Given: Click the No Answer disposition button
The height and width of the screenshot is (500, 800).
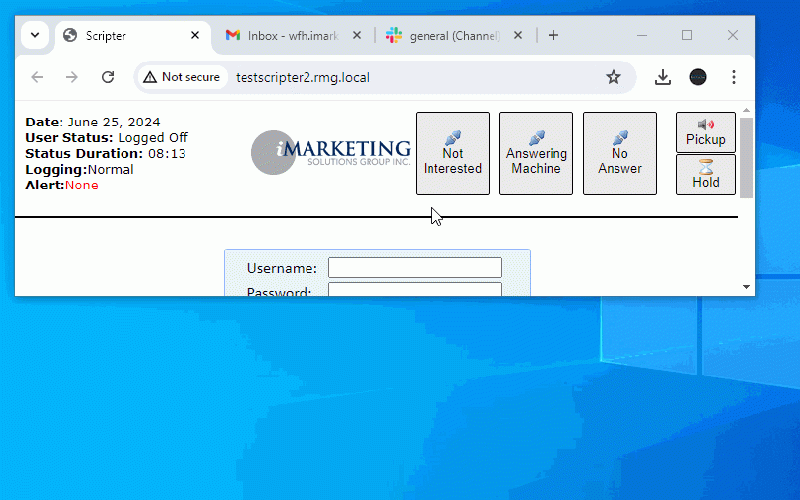Looking at the screenshot, I should pyautogui.click(x=619, y=154).
